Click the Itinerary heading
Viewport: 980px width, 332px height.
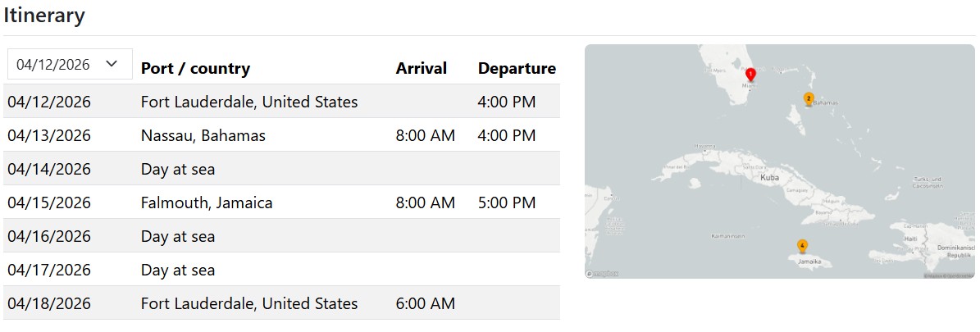[44, 15]
